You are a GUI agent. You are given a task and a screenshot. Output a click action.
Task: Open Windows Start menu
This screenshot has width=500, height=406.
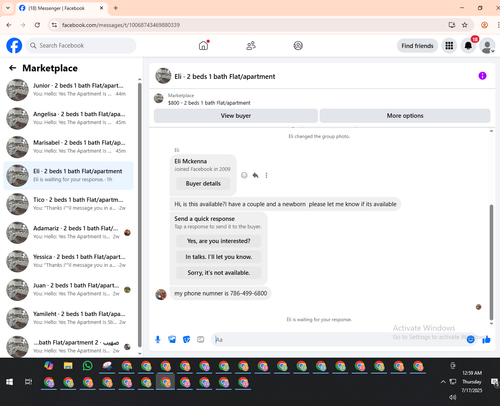[9, 382]
